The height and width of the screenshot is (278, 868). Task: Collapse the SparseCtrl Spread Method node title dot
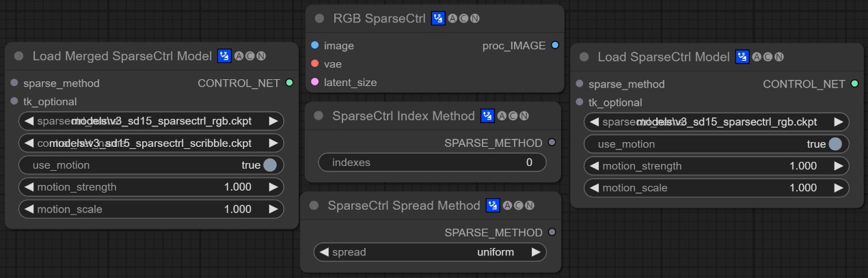pyautogui.click(x=314, y=206)
